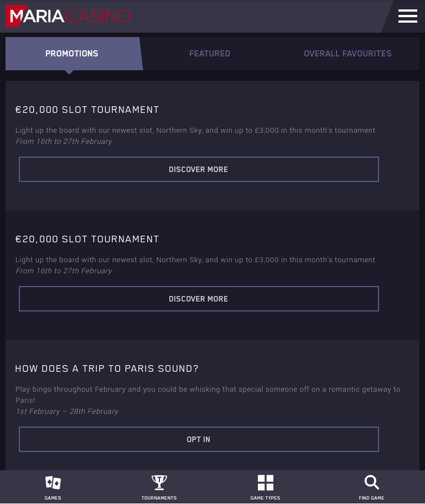
Task: Click the Maria Casino logo
Action: click(69, 16)
